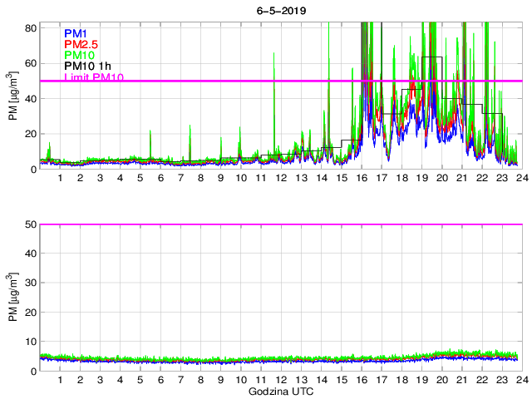The width and height of the screenshot is (532, 399).
Task: Click the 10 tick on the lower y-axis
Action: click(30, 342)
